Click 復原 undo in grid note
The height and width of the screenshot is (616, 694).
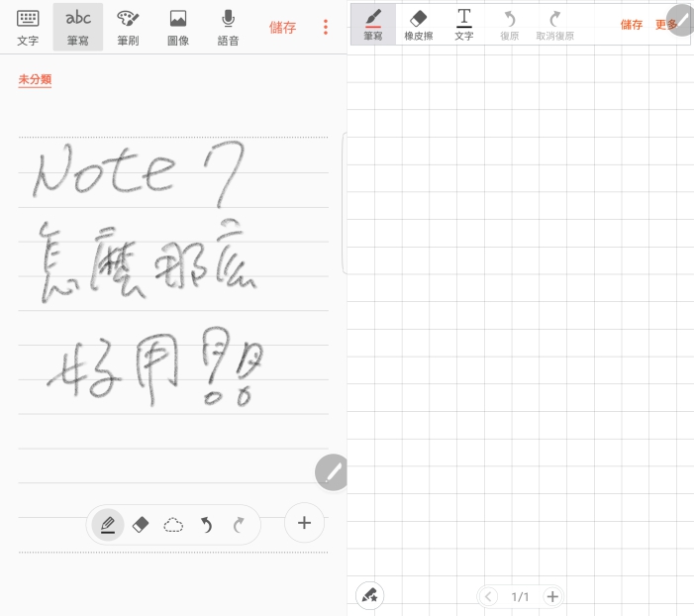click(x=510, y=25)
